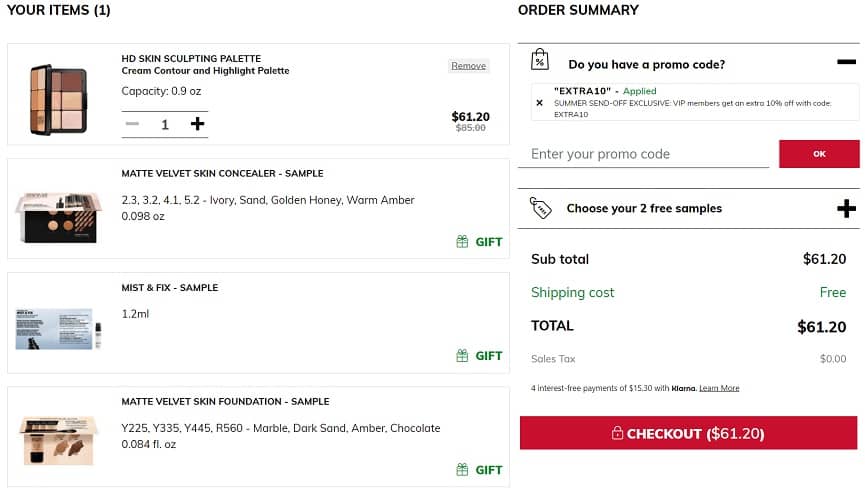Screen dimensions: 865x500
Task: Click the free samples tag icon
Action: click(540, 208)
